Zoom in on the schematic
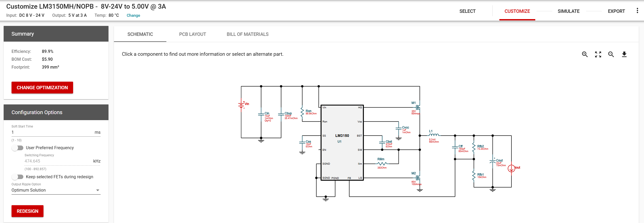 point(585,54)
